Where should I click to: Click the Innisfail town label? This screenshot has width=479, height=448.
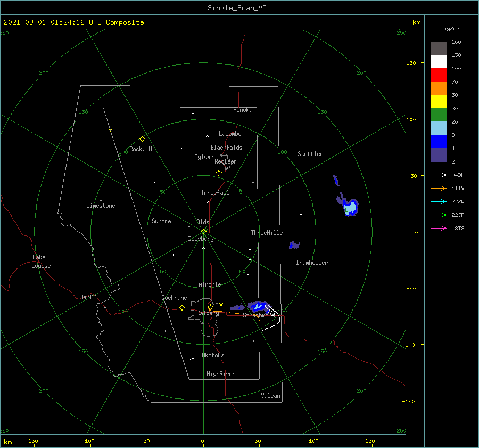click(x=215, y=193)
